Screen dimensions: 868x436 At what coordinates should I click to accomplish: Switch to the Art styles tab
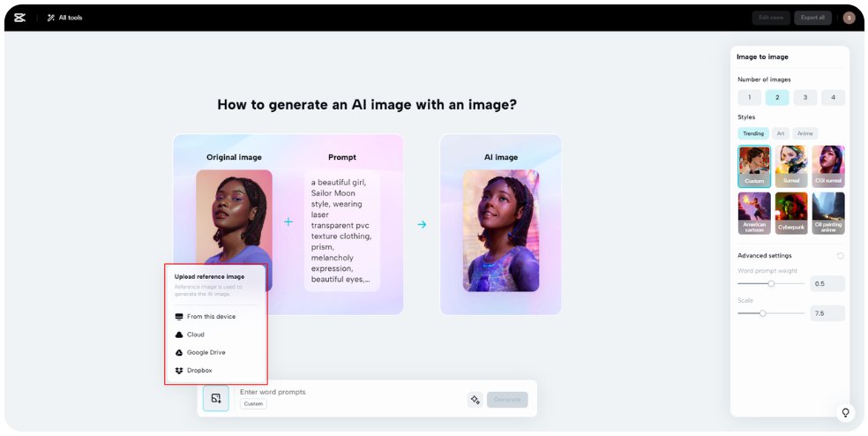[780, 133]
